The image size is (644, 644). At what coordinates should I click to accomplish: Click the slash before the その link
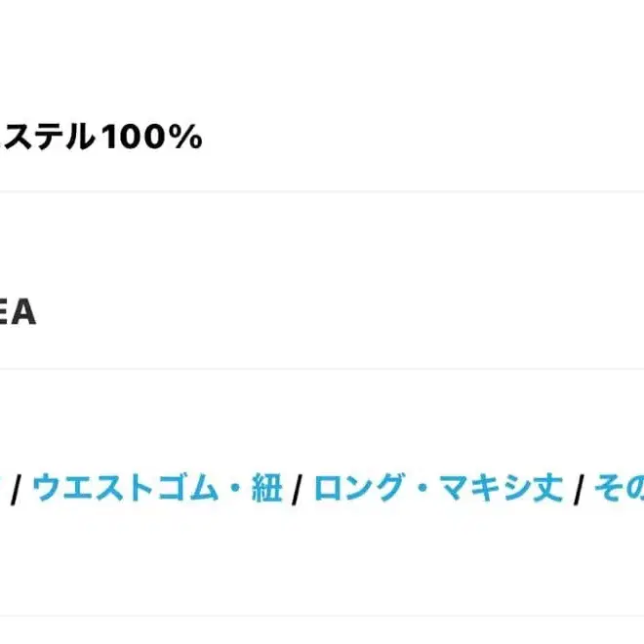pos(579,488)
